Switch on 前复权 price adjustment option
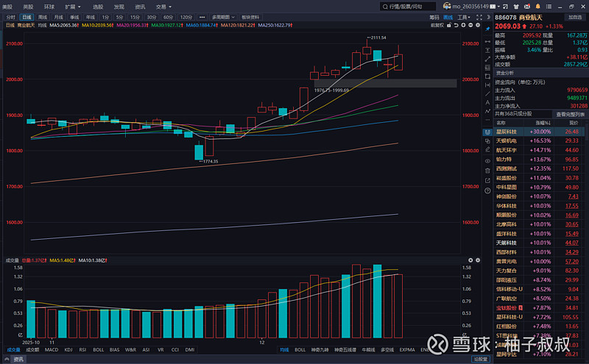 point(437,25)
